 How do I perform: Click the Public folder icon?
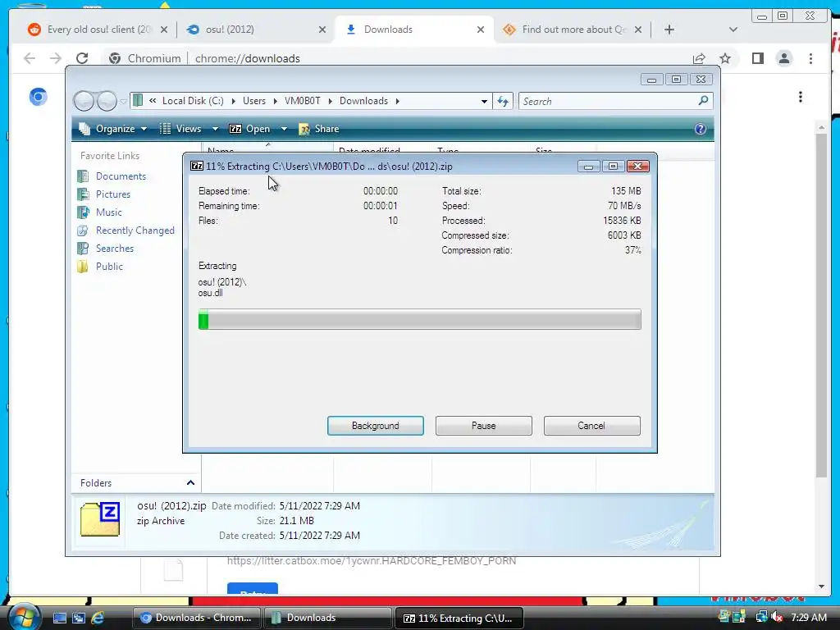pyautogui.click(x=83, y=267)
